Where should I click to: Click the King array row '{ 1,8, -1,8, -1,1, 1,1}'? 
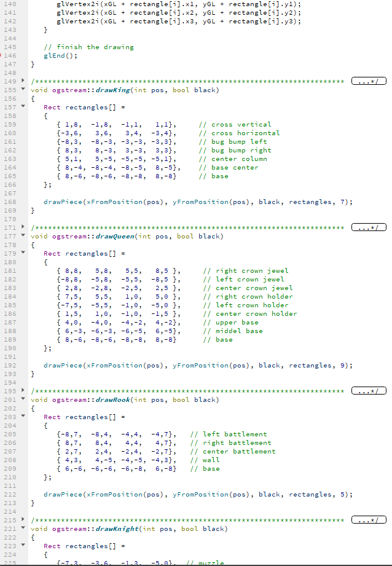click(117, 124)
